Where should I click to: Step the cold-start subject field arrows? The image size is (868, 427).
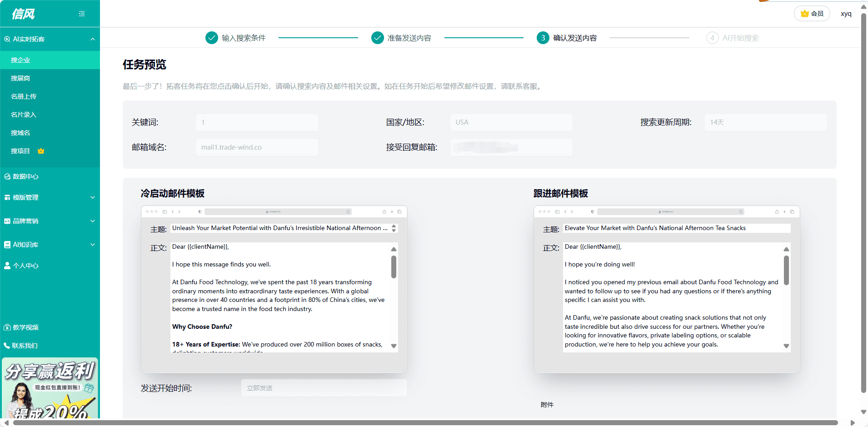click(394, 228)
